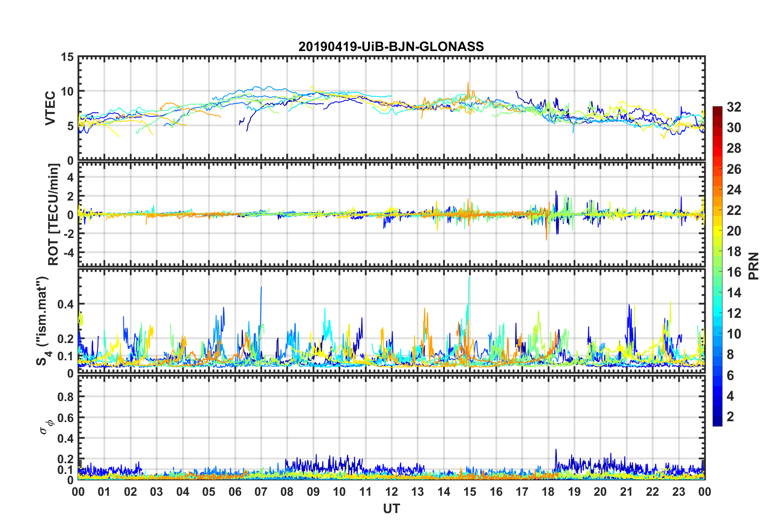
Task: Select x-axis hour tick 23
Action: 679,492
